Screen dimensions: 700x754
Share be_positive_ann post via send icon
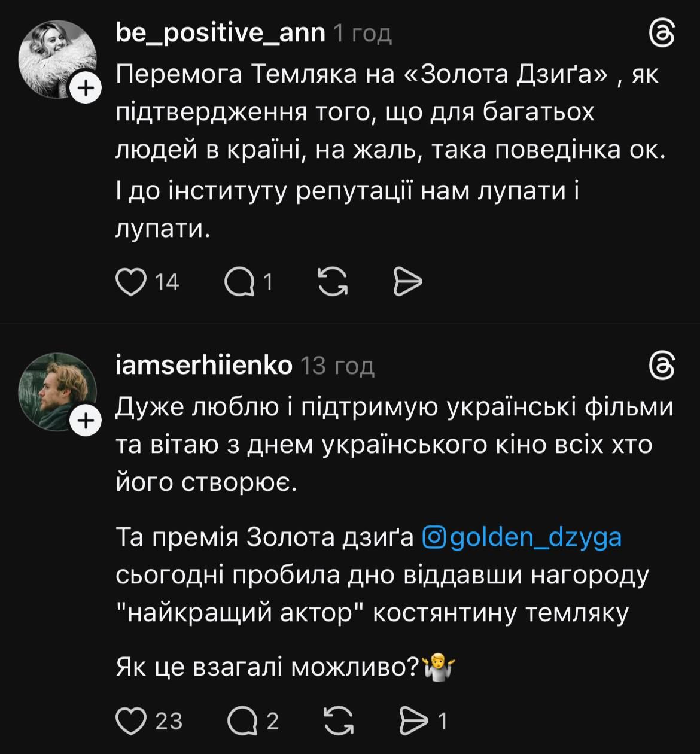tap(408, 281)
